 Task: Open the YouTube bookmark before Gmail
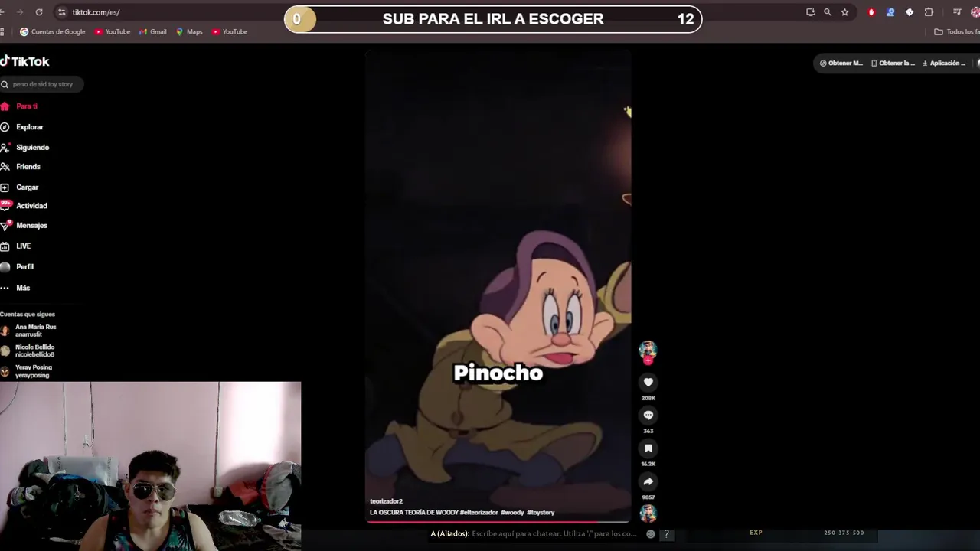point(113,32)
